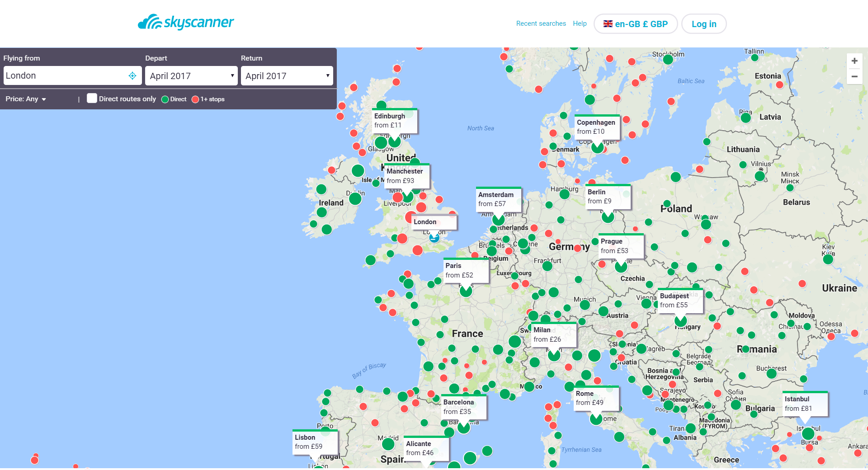Click the Minsk green marker
The image size is (868, 470).
coord(790,188)
